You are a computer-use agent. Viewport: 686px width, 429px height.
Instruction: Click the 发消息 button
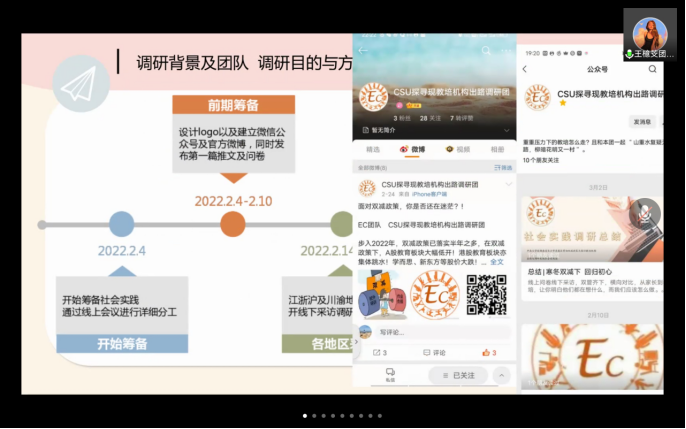[x=643, y=121]
